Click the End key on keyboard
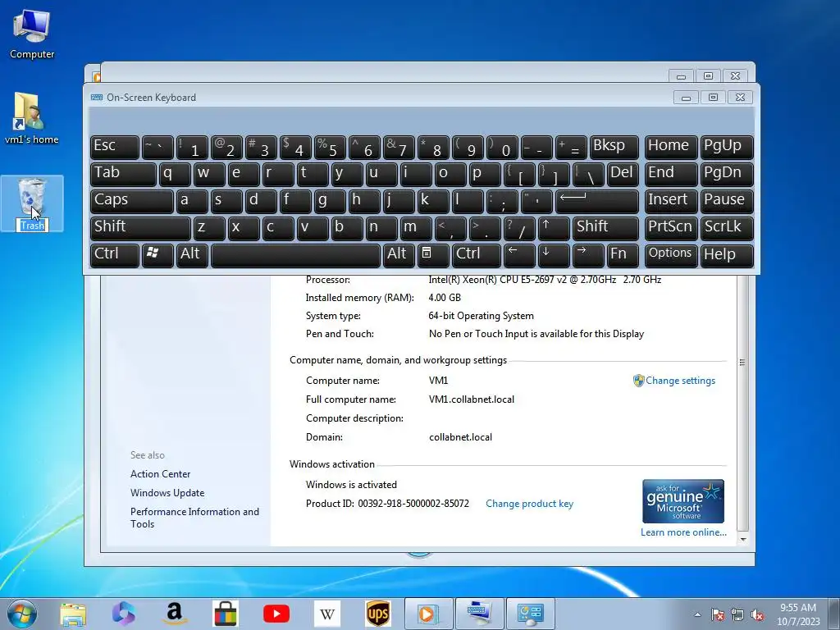Screen dimensions: 840x630 point(671,175)
